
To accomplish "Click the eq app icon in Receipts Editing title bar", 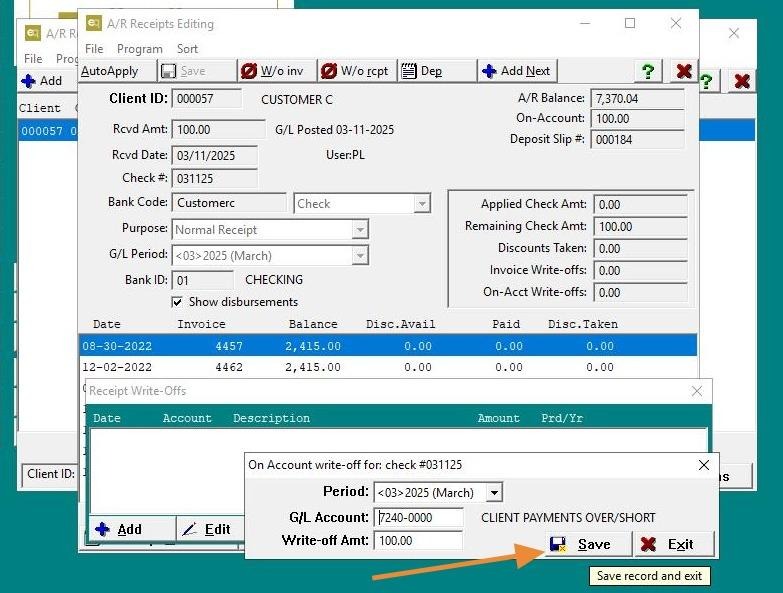I will 94,23.
